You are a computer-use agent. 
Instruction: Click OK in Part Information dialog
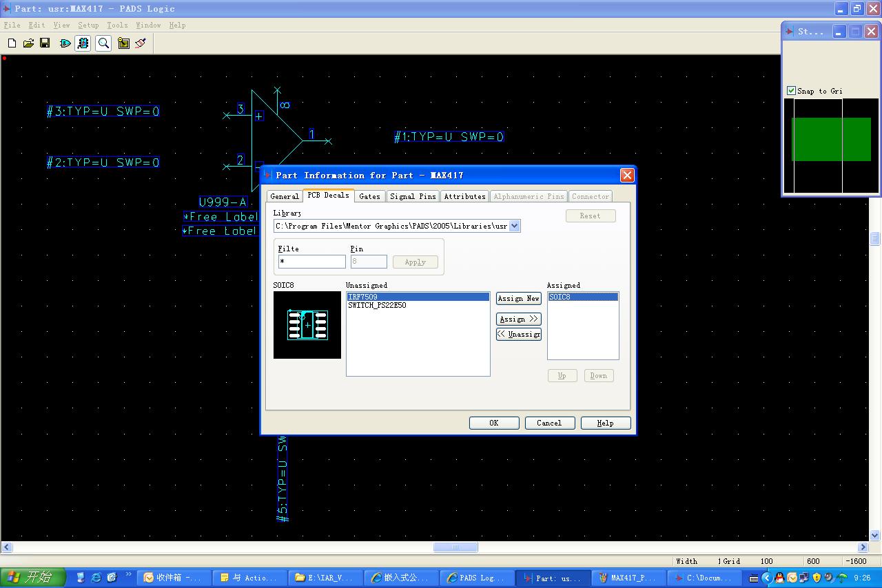point(494,423)
